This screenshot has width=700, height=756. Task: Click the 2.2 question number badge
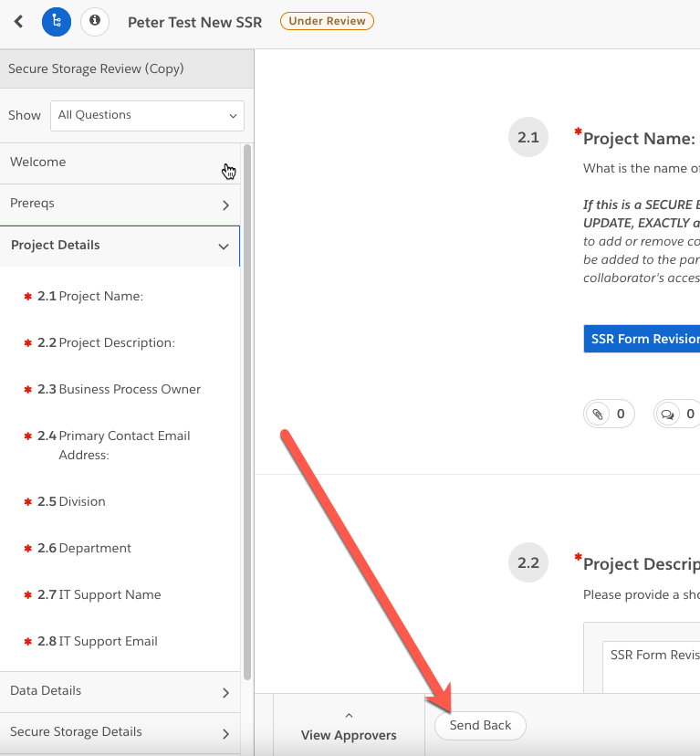[x=528, y=562]
